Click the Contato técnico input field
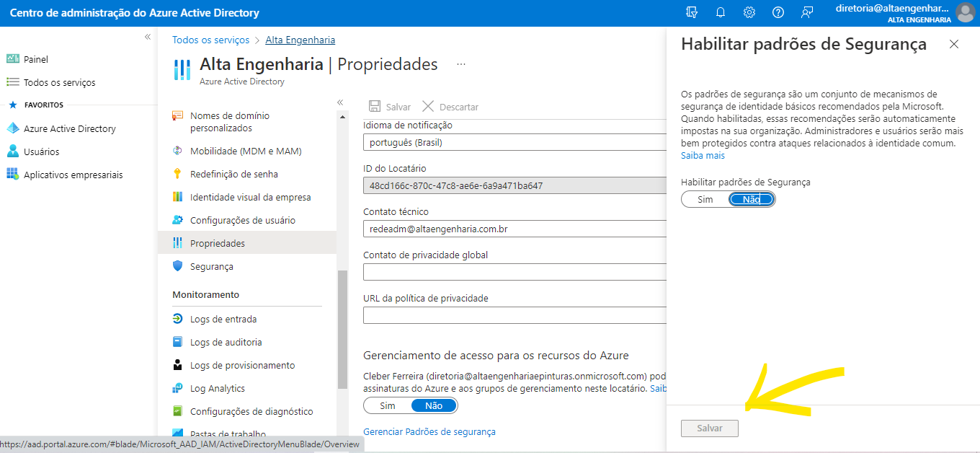The width and height of the screenshot is (980, 453). pos(515,229)
